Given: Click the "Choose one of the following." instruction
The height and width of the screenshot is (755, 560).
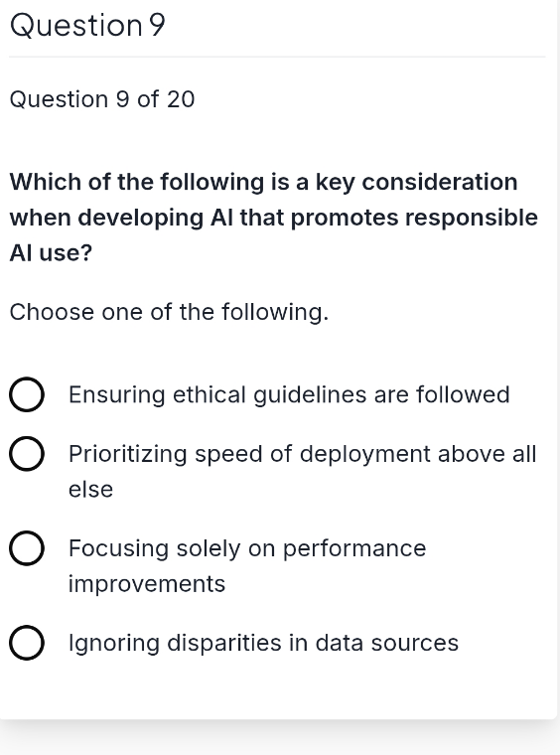Looking at the screenshot, I should [x=169, y=312].
